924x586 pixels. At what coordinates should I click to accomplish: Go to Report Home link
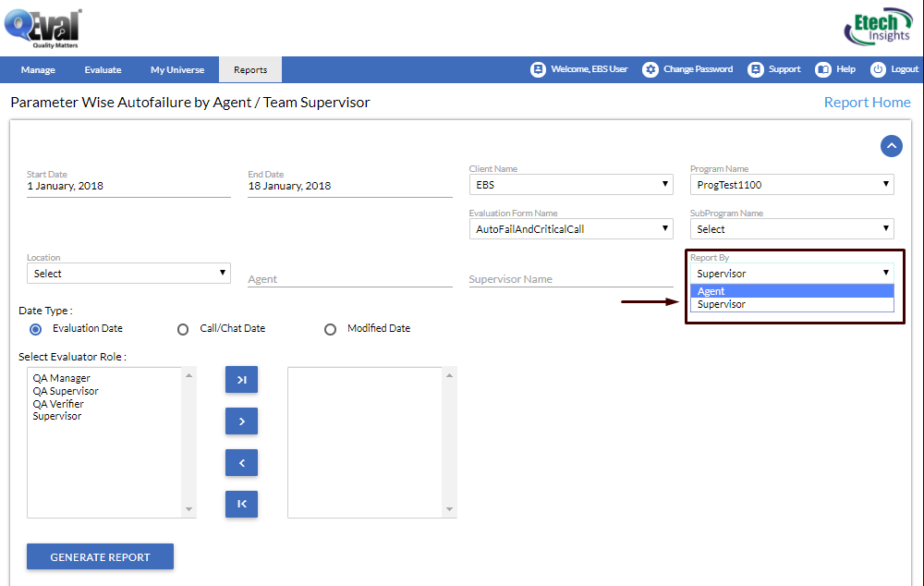[x=867, y=103]
